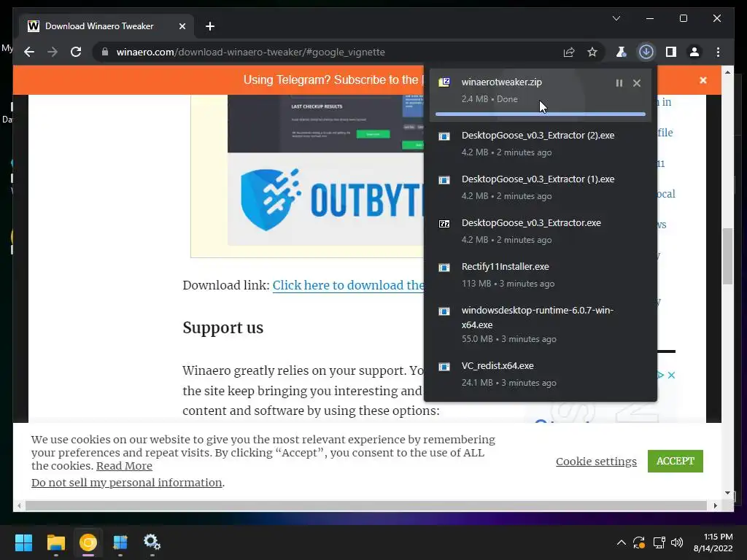
Task: Open Settings gear from taskbar
Action: click(152, 542)
